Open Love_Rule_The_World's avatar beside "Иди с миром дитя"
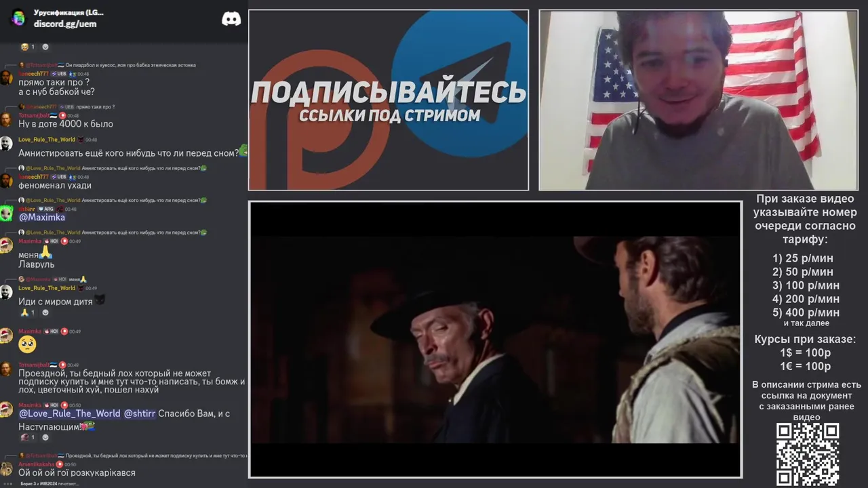The height and width of the screenshot is (488, 868). point(6,292)
